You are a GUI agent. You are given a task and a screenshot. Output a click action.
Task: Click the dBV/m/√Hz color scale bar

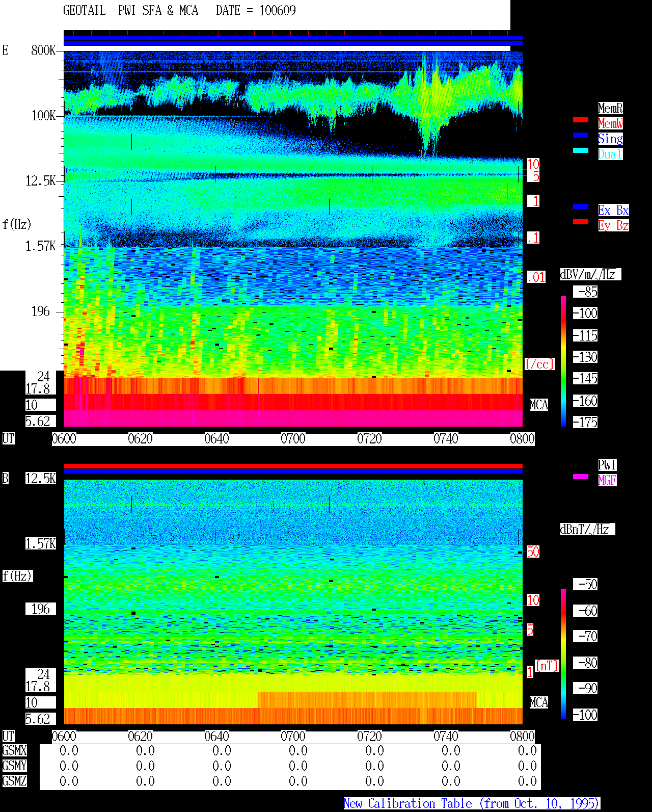point(563,361)
